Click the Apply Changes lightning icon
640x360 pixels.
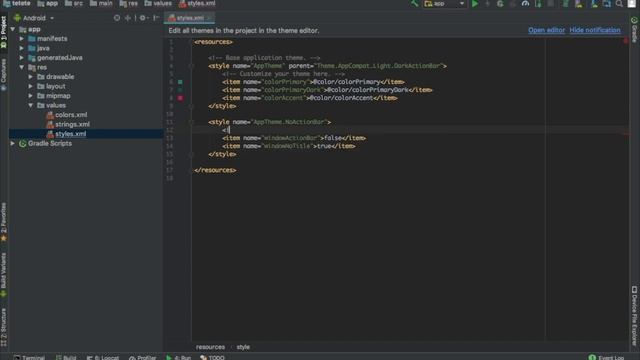[x=487, y=4]
